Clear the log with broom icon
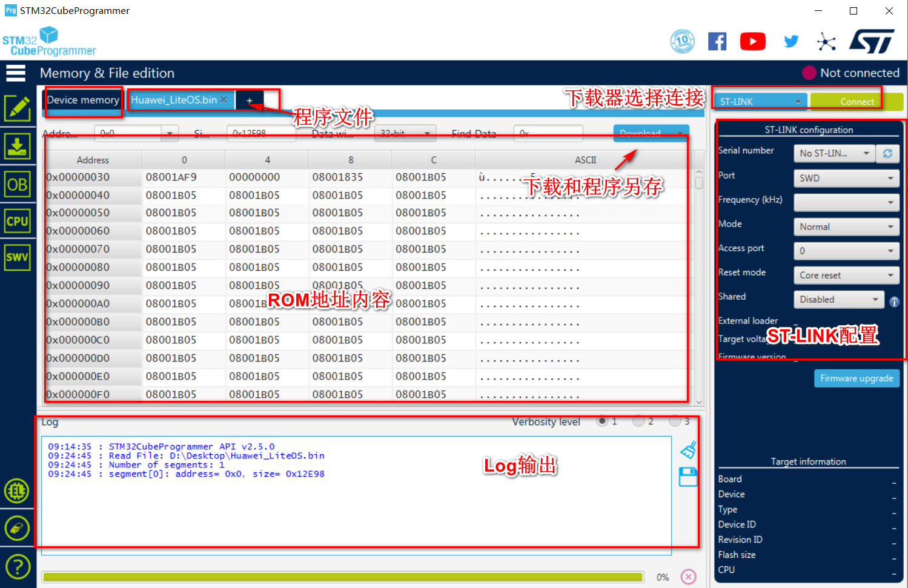This screenshot has width=908, height=588. 688,450
